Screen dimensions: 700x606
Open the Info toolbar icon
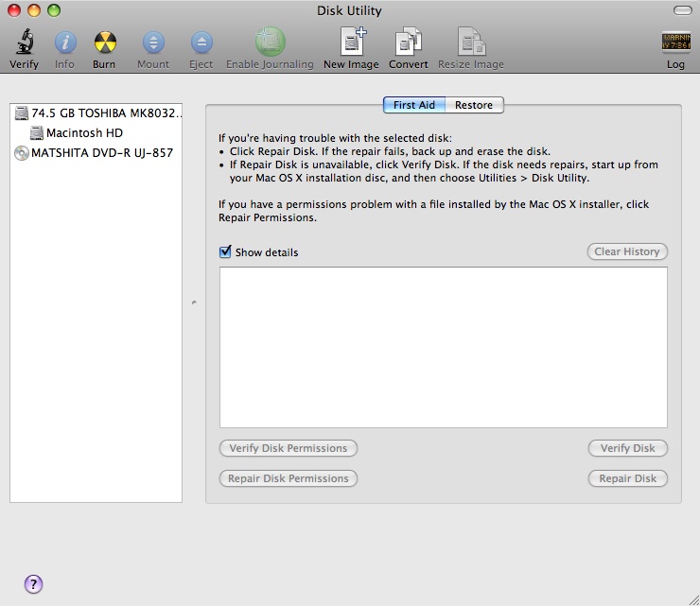pyautogui.click(x=65, y=43)
